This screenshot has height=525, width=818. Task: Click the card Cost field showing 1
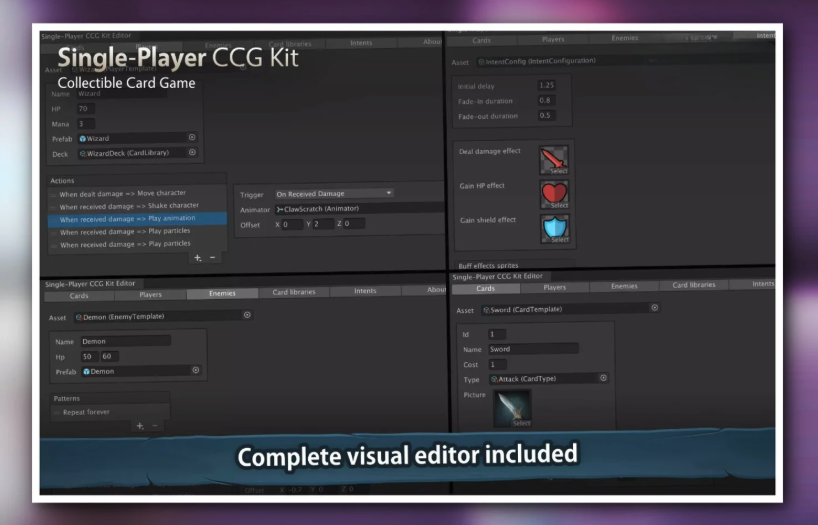click(497, 364)
